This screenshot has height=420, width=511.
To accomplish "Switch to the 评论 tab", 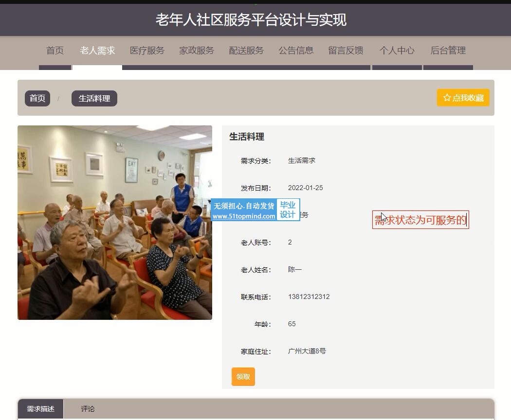I will point(88,409).
